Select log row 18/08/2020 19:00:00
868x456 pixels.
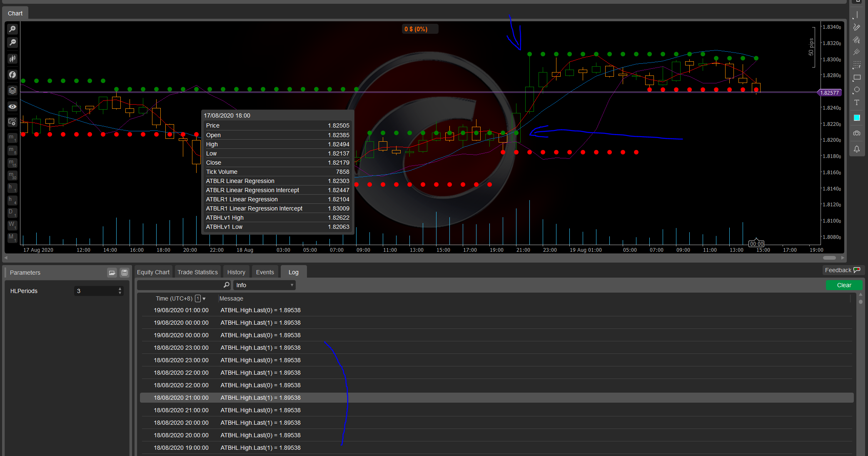(496, 448)
